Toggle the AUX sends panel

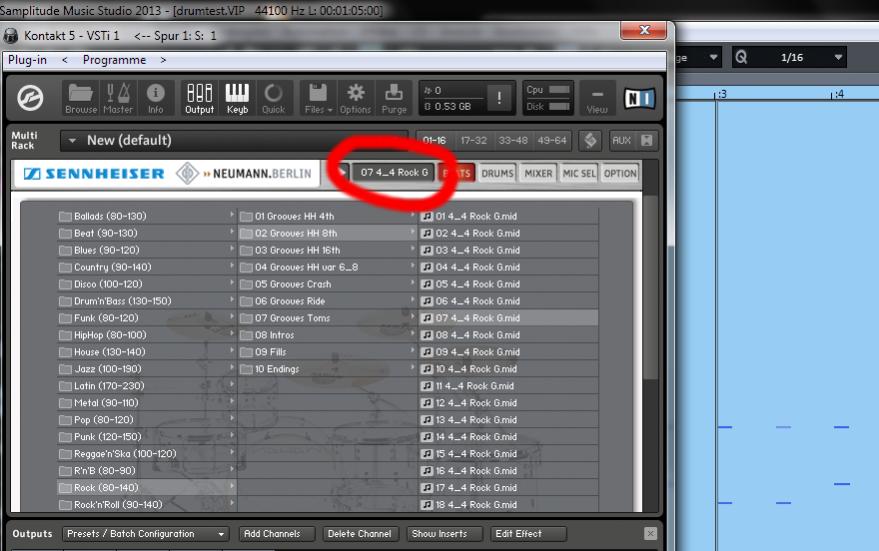pyautogui.click(x=621, y=140)
